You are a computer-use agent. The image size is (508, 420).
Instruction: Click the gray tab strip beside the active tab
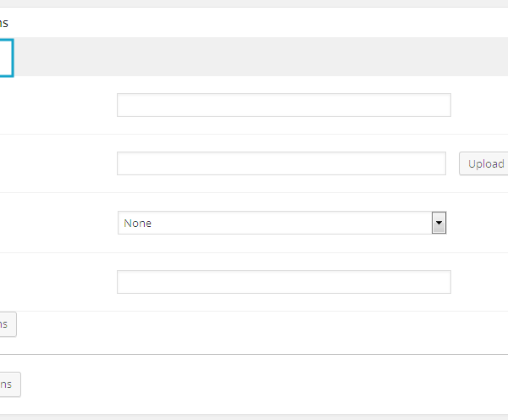click(254, 58)
